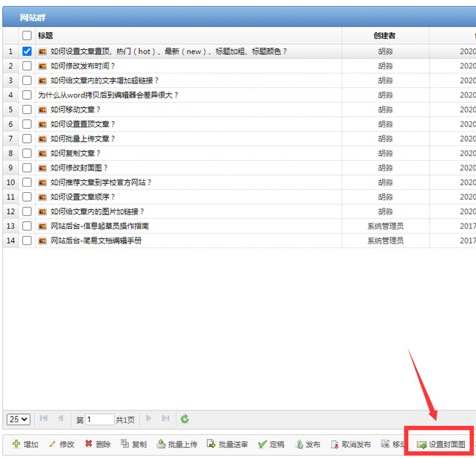
Task: Open article 如何批量上传文章？
Action: point(83,139)
